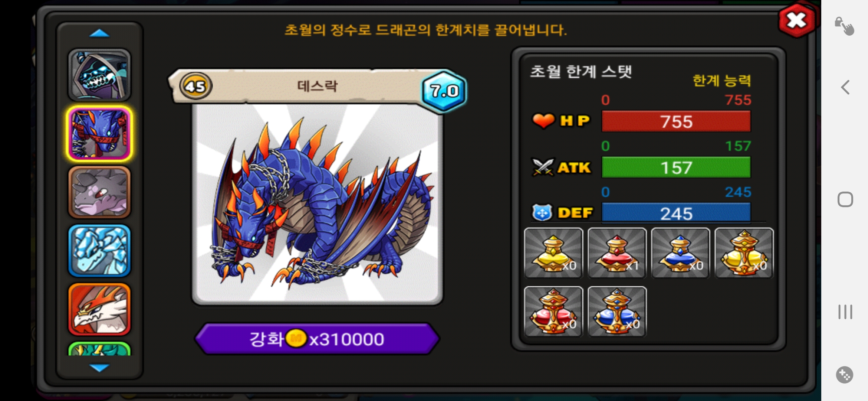Tap the red HP 755 bar
Viewport: 868px width, 401px height.
pos(676,121)
